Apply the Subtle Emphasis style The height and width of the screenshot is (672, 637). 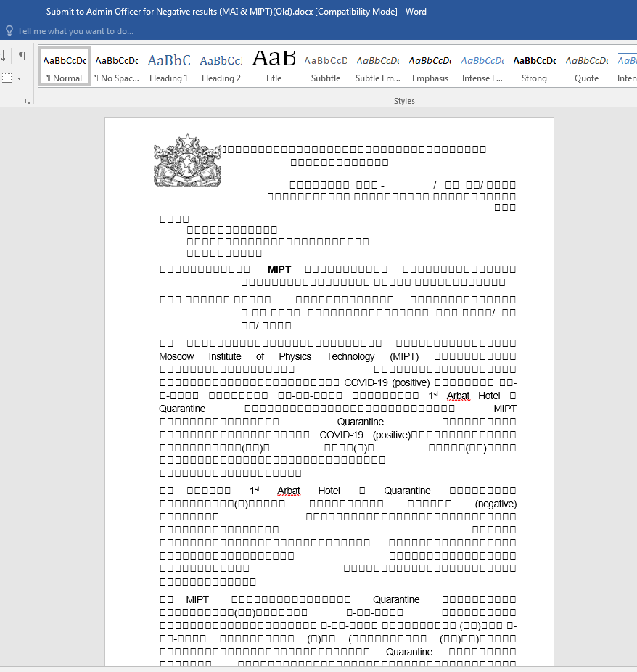tap(378, 67)
